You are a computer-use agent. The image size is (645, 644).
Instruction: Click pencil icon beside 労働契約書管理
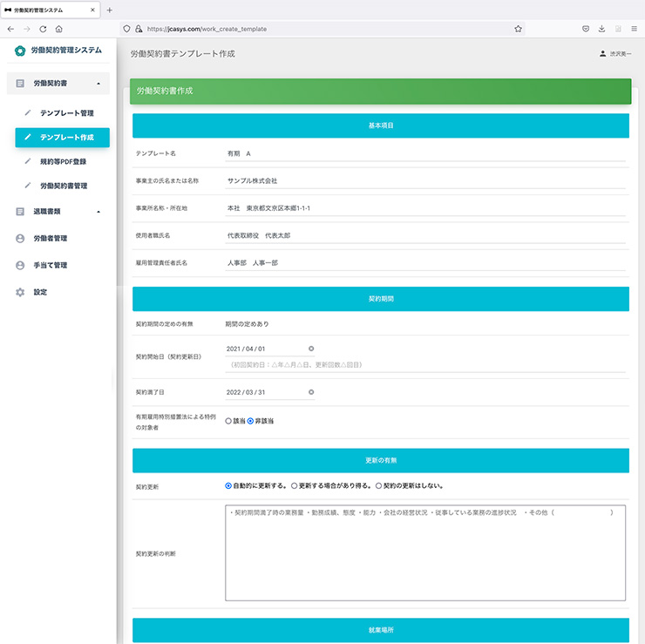(28, 186)
